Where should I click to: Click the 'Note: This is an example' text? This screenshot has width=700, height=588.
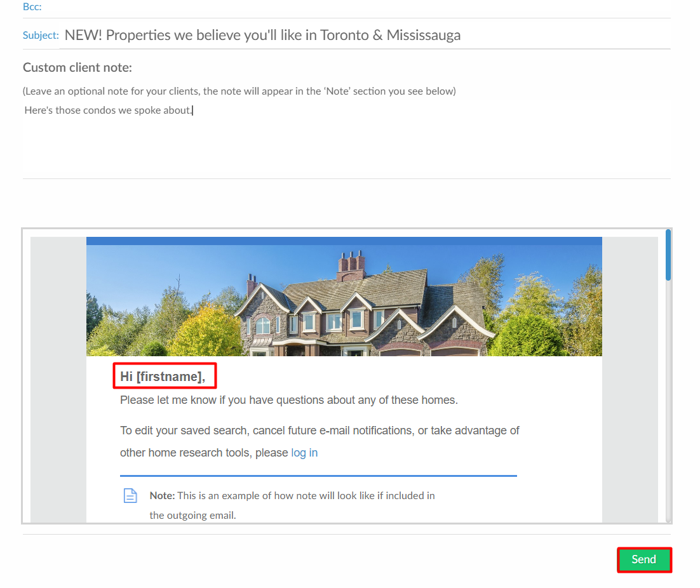(x=292, y=505)
